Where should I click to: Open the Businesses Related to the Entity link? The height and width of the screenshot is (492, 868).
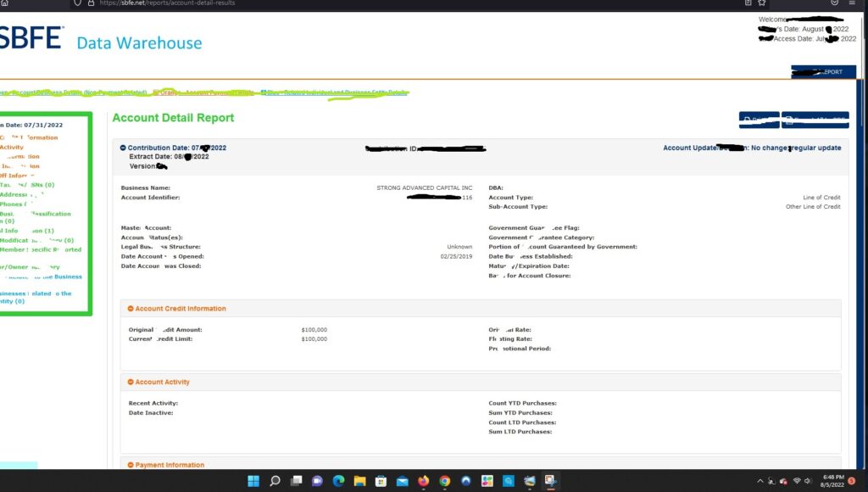(x=36, y=298)
